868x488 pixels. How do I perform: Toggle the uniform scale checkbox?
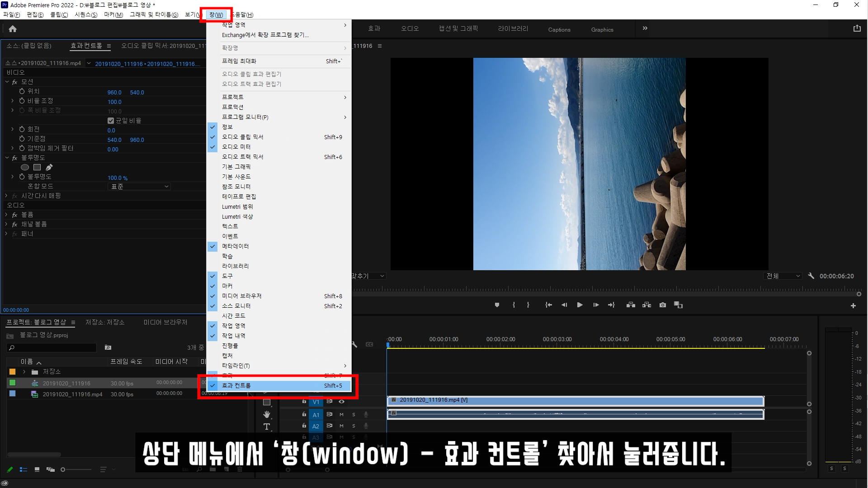(x=111, y=121)
